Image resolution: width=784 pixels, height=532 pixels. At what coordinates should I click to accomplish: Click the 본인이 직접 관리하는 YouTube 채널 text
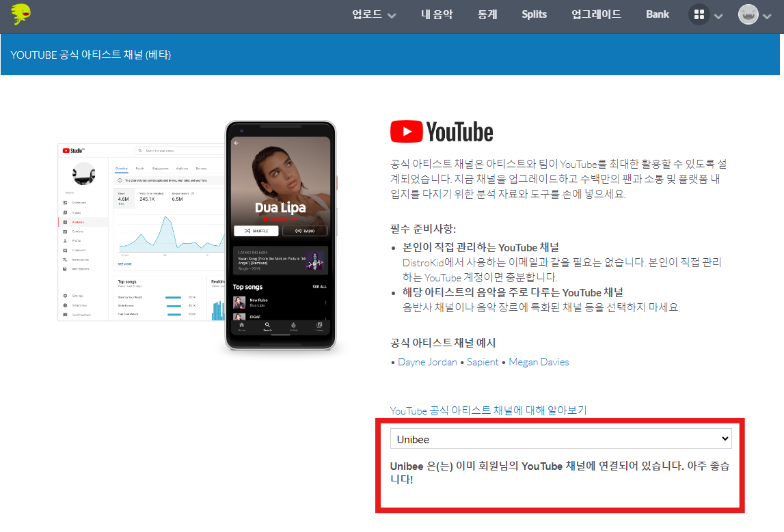pyautogui.click(x=481, y=247)
